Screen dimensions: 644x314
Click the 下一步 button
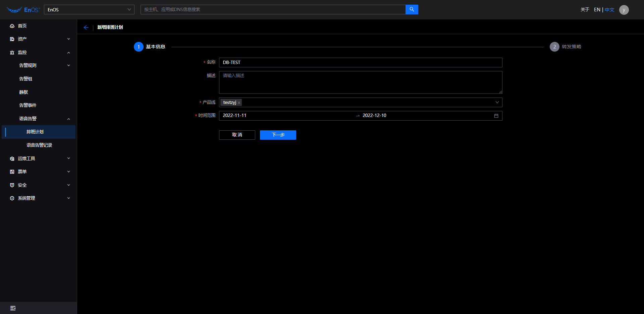(x=278, y=135)
